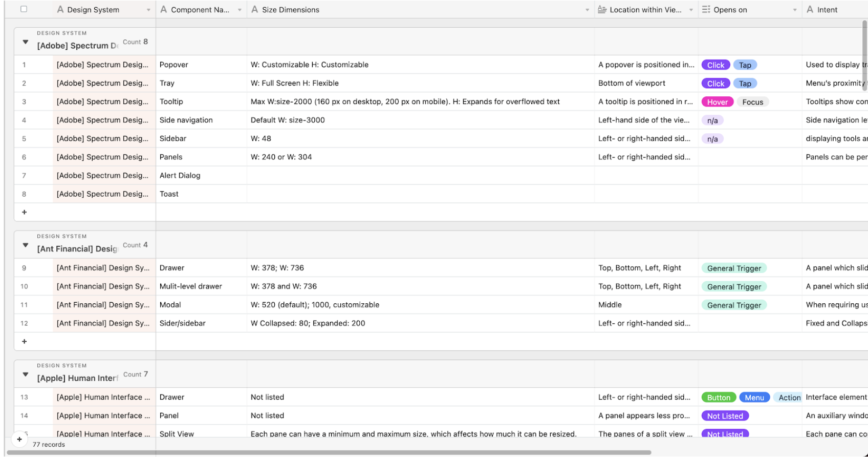This screenshot has width=868, height=457.
Task: Select the Tap tag in the Tray row
Action: [x=745, y=84]
